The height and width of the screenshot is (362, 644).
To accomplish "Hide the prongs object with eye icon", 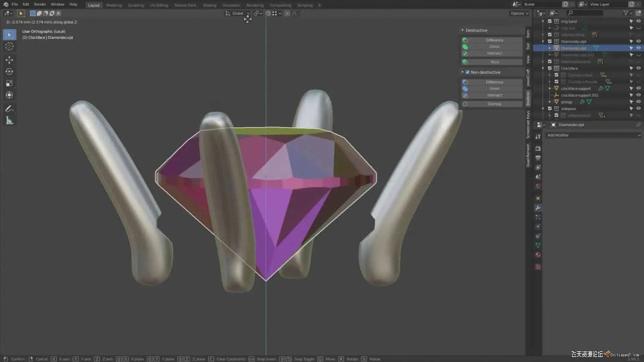I will point(638,102).
